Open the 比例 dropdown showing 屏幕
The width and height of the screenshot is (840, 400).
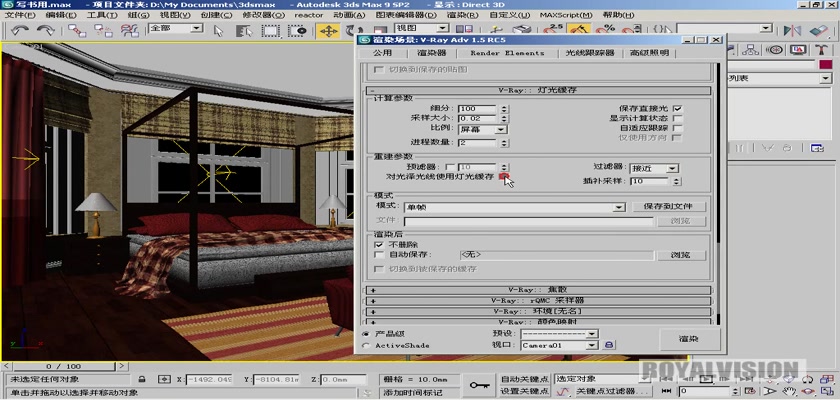[x=483, y=129]
